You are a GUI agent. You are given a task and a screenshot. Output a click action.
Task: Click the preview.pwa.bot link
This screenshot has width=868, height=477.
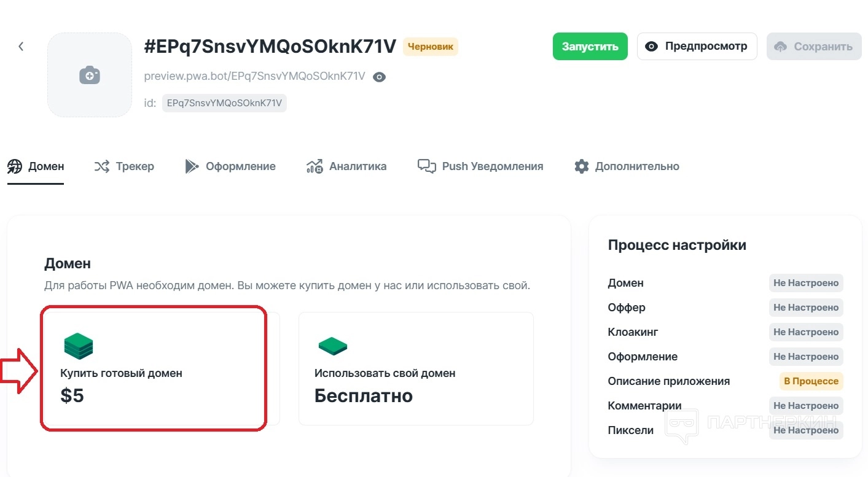[x=254, y=77]
